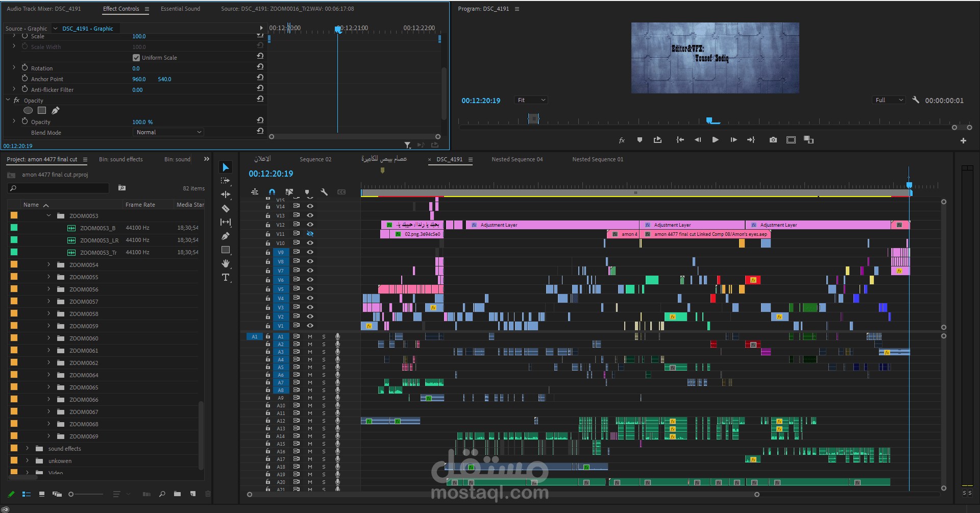Select the Pen tool in toolbar
The height and width of the screenshot is (513, 980).
(225, 236)
